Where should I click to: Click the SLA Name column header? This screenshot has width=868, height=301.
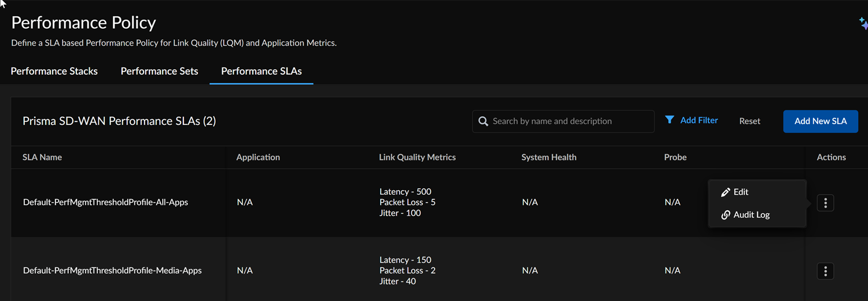click(x=42, y=157)
